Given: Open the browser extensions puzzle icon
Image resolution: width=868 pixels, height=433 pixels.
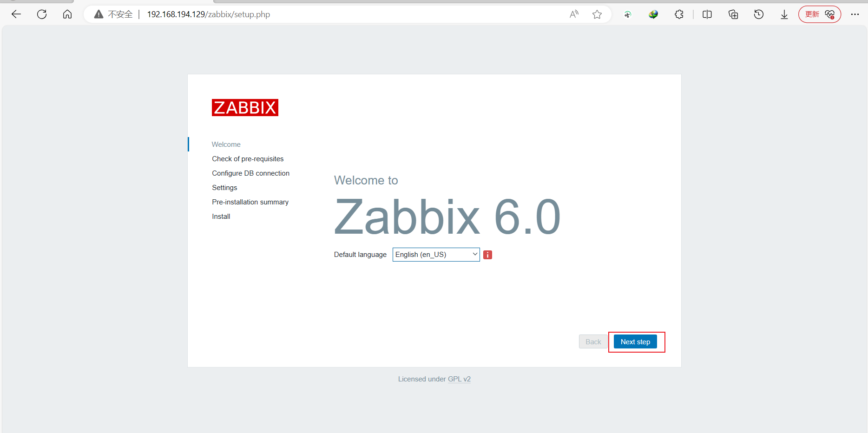Looking at the screenshot, I should 679,14.
